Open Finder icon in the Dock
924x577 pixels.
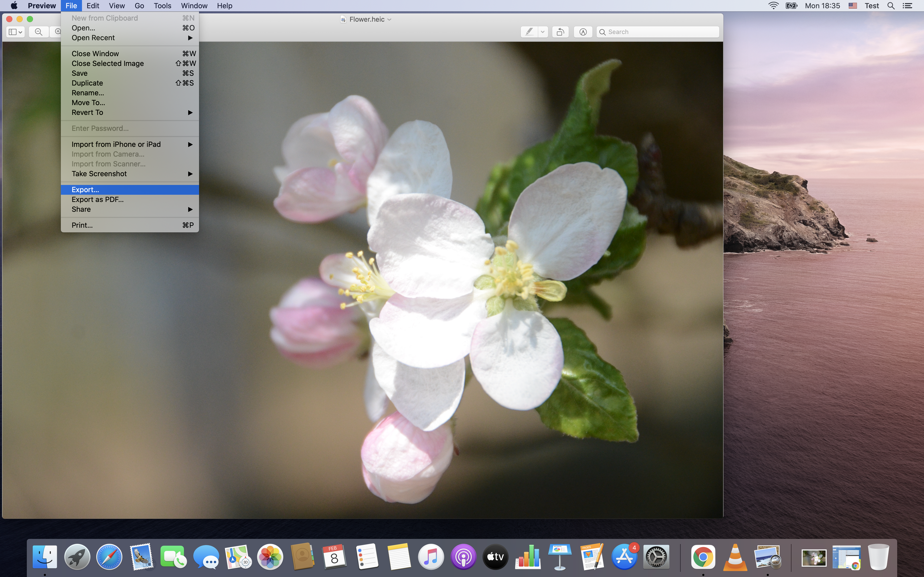(x=45, y=557)
